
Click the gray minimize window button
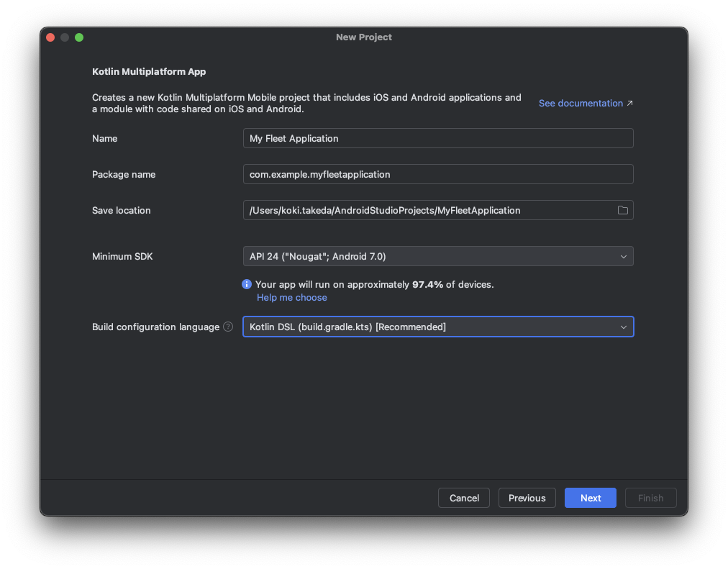click(65, 37)
